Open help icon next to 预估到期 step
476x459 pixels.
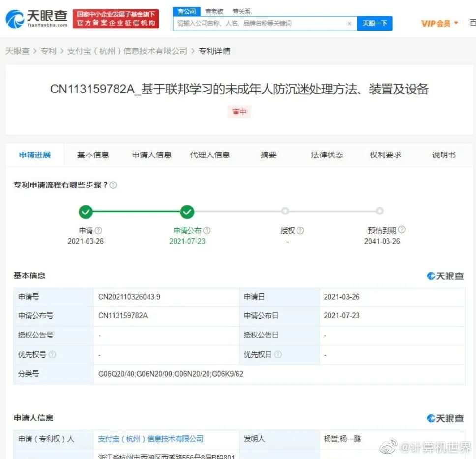tap(402, 230)
